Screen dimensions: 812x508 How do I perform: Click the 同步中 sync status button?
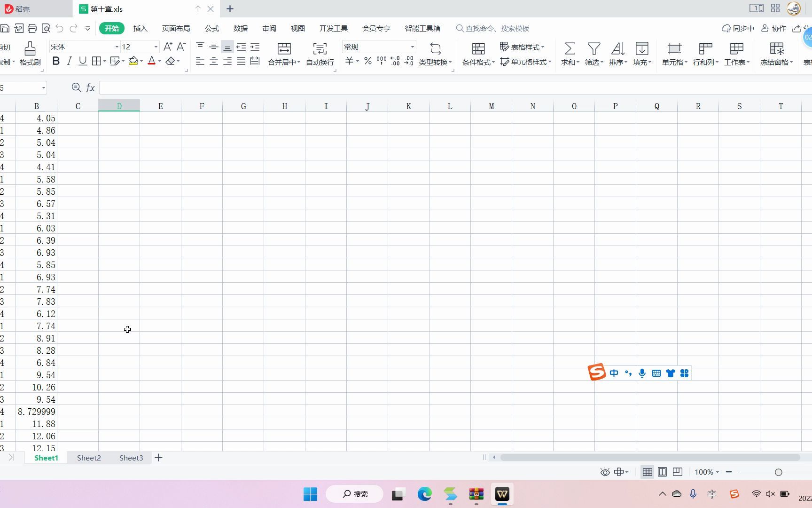point(738,28)
